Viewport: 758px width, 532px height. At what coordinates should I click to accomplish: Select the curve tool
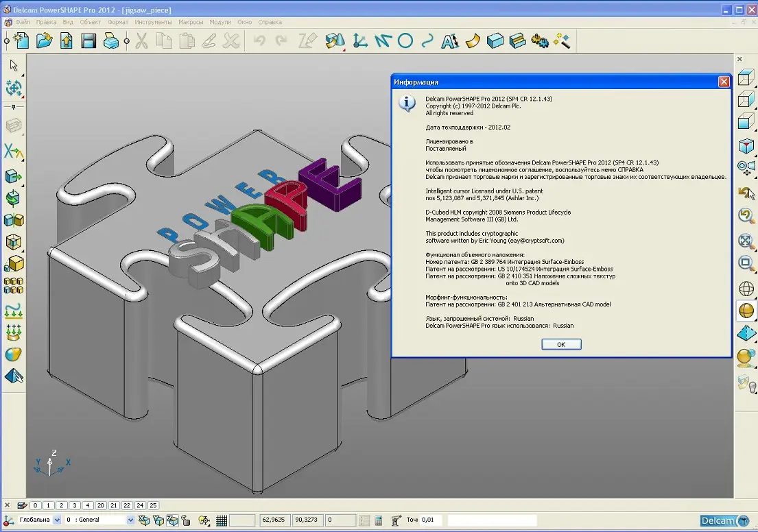[427, 40]
